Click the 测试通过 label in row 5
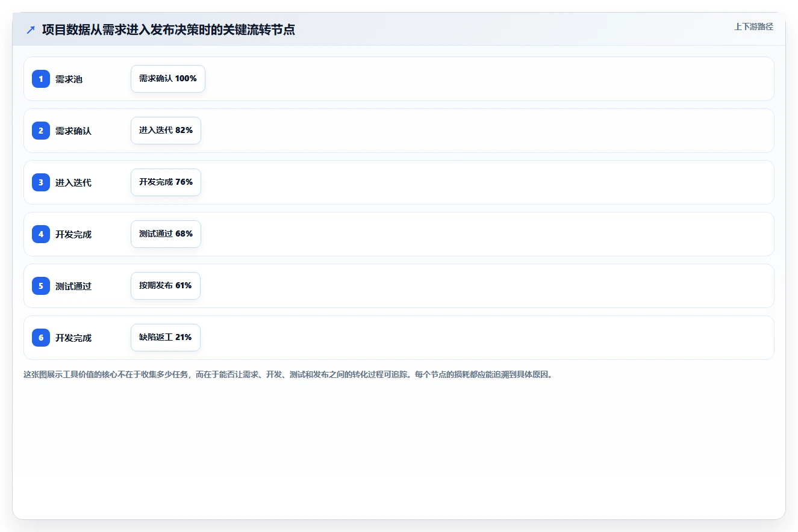Viewport: 798px width, 532px height. [73, 286]
